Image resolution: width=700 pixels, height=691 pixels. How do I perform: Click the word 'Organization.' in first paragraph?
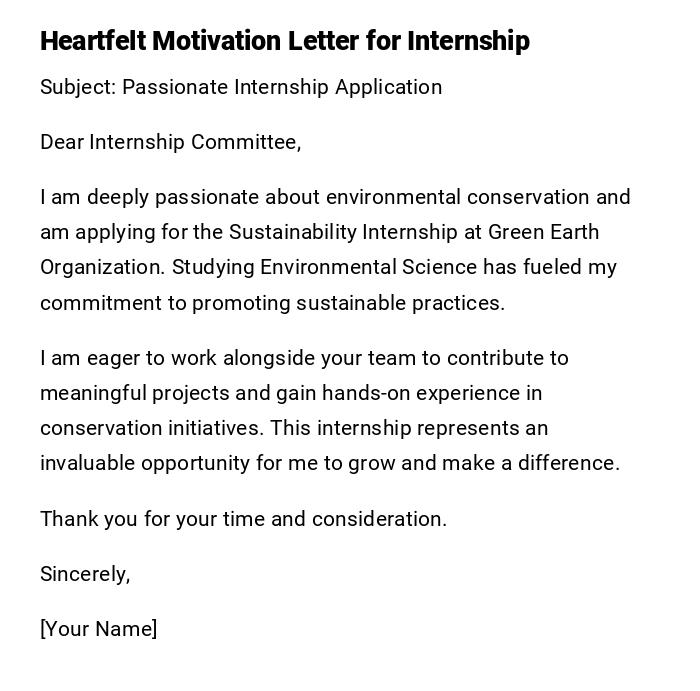point(102,267)
